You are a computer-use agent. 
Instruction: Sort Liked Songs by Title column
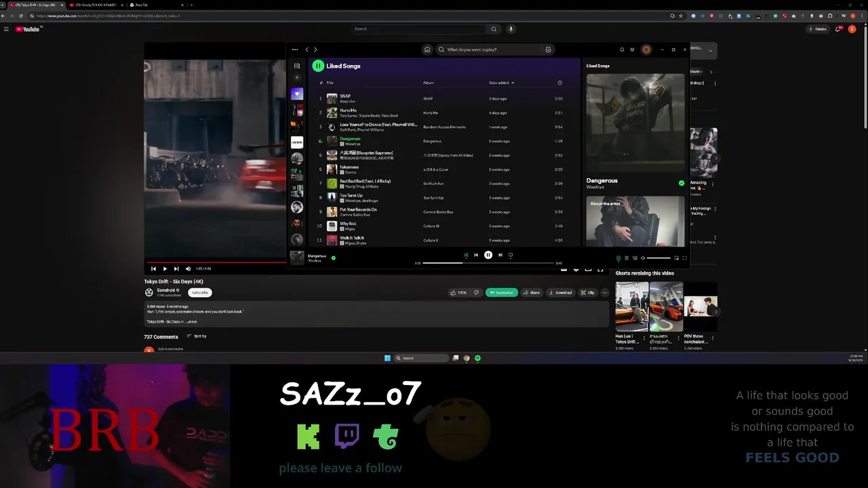tap(330, 83)
